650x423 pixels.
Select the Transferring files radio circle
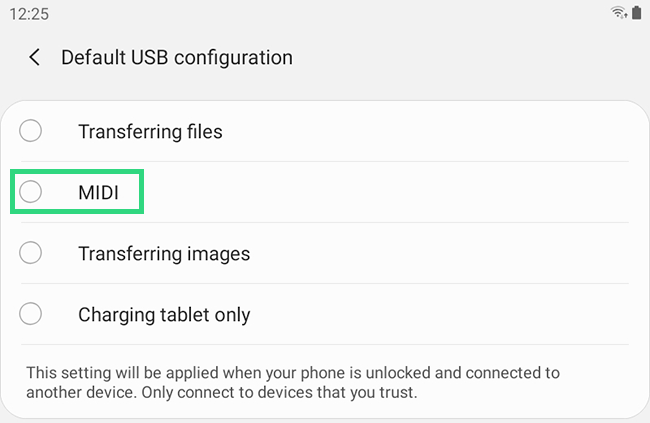pos(31,131)
